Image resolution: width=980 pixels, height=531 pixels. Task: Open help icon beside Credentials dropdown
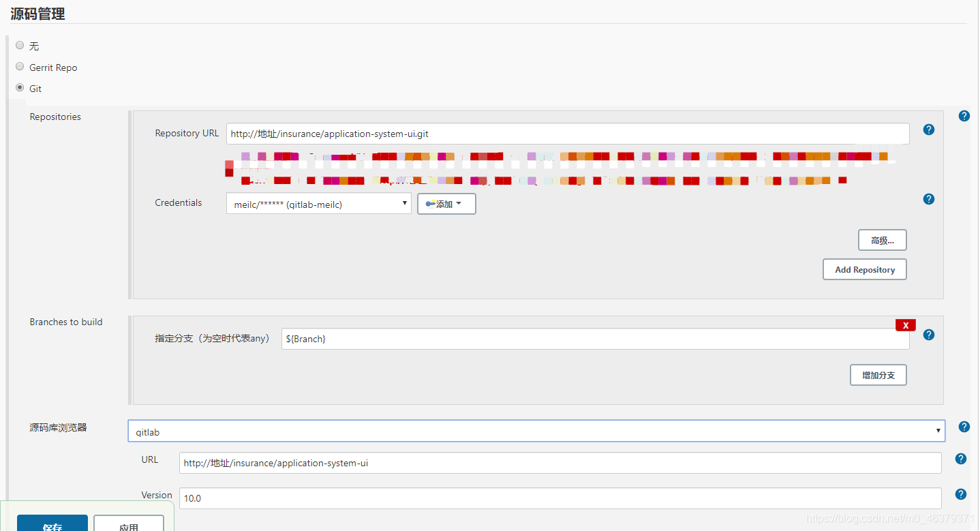click(928, 199)
